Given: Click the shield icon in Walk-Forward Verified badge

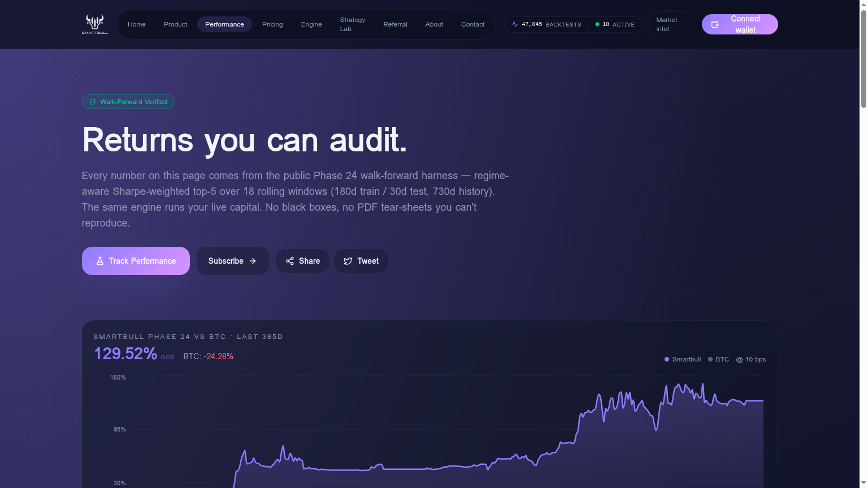Looking at the screenshot, I should click(93, 102).
